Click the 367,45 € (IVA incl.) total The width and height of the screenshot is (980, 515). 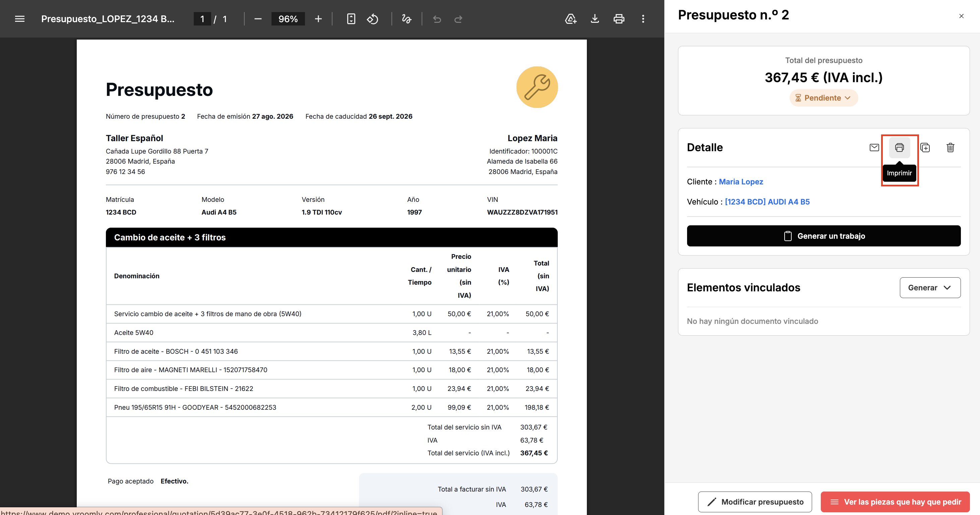[x=823, y=77]
